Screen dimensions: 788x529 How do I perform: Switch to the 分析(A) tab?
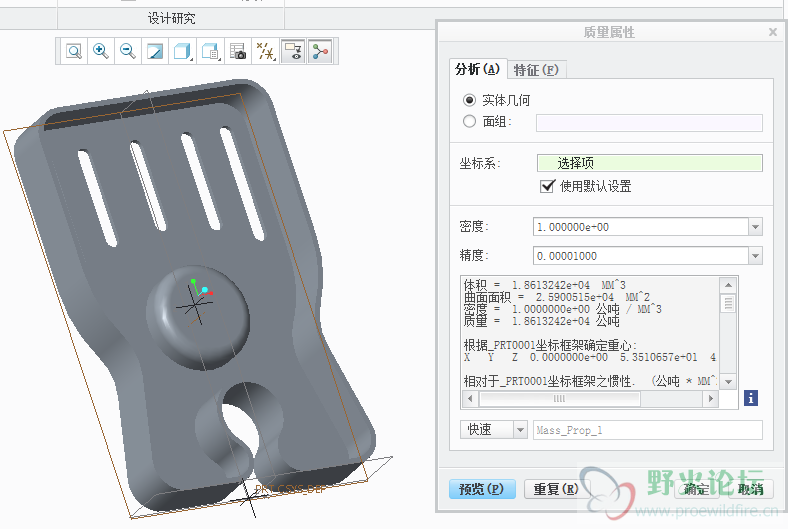(x=477, y=69)
